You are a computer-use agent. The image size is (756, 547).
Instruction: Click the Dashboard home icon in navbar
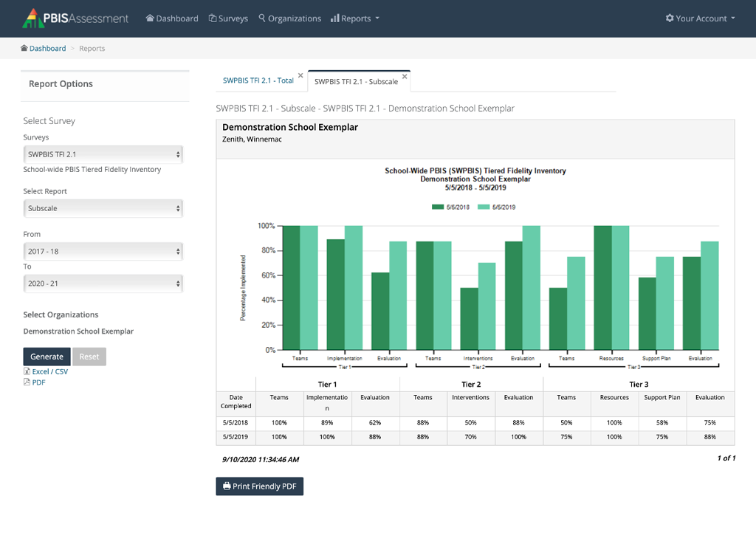(x=150, y=18)
